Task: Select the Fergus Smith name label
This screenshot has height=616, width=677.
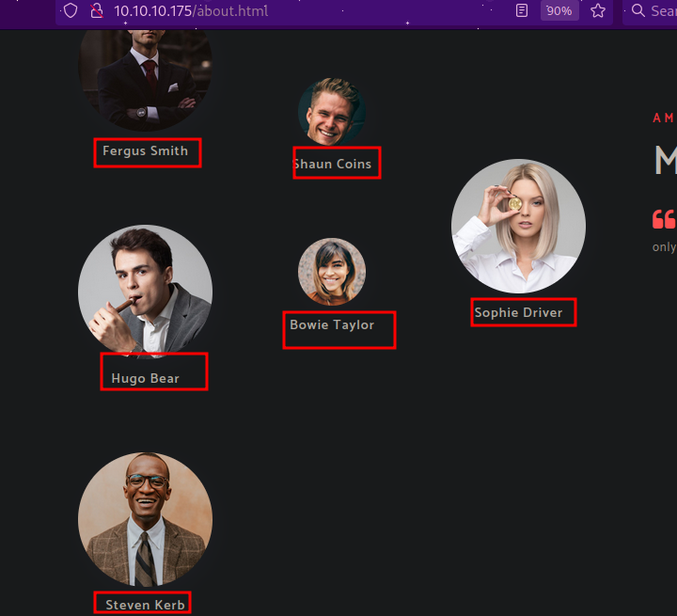Action: click(146, 151)
